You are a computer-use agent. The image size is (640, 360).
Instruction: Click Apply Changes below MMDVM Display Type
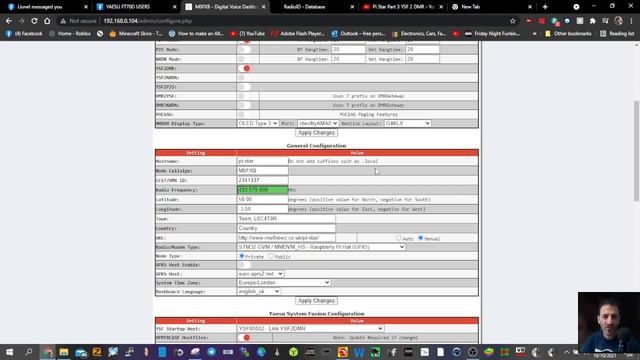tap(316, 133)
